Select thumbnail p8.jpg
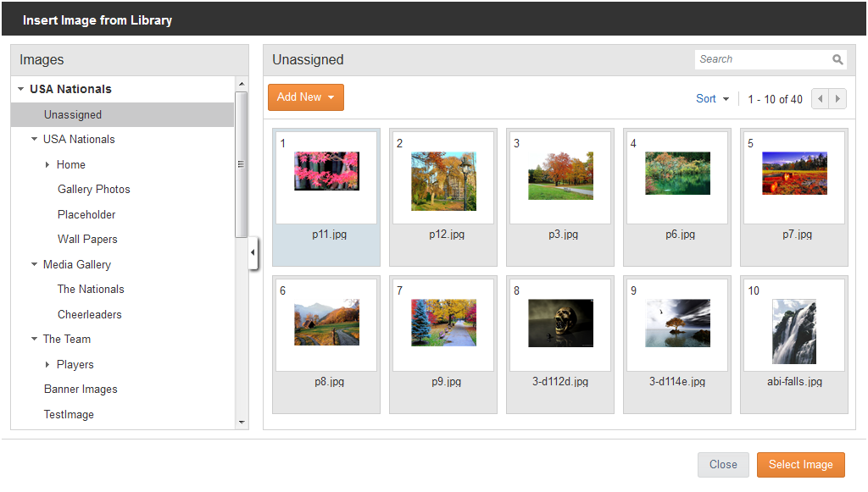Image resolution: width=868 pixels, height=492 pixels. tap(326, 345)
